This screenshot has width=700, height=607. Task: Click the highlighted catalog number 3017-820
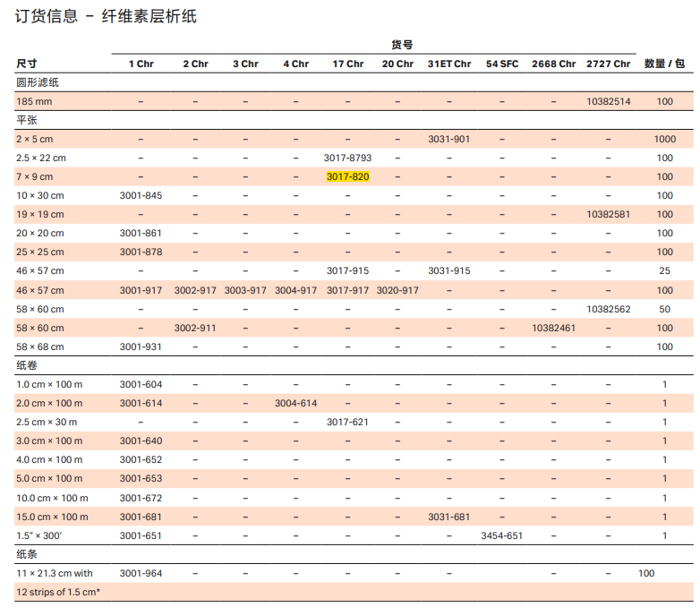point(347,177)
